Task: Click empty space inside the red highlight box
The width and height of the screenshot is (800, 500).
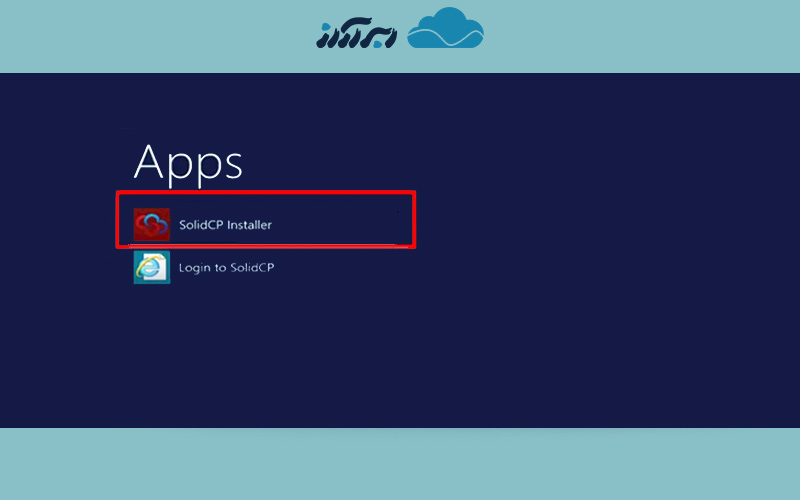Action: coord(340,222)
